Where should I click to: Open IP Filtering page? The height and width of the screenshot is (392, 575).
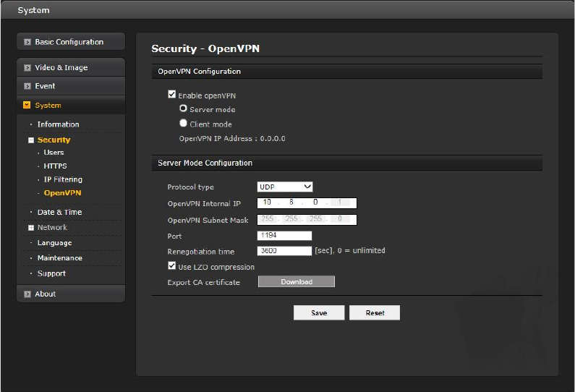[63, 179]
